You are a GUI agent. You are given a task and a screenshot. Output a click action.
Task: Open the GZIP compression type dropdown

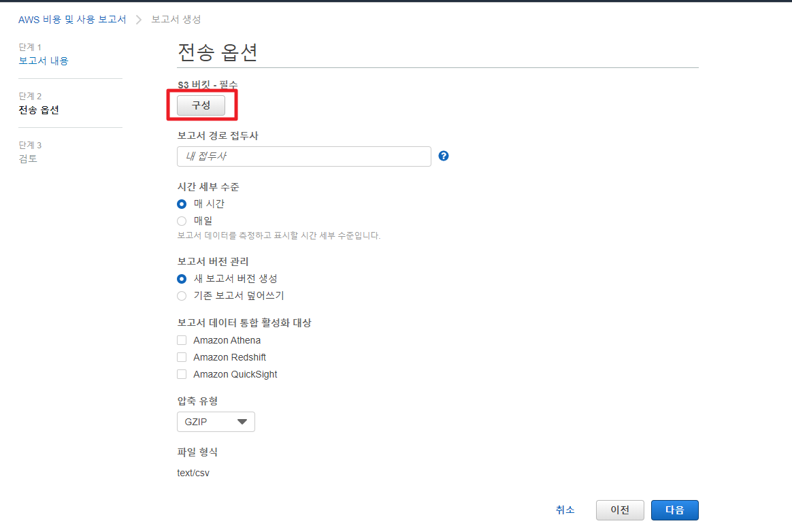pyautogui.click(x=216, y=422)
